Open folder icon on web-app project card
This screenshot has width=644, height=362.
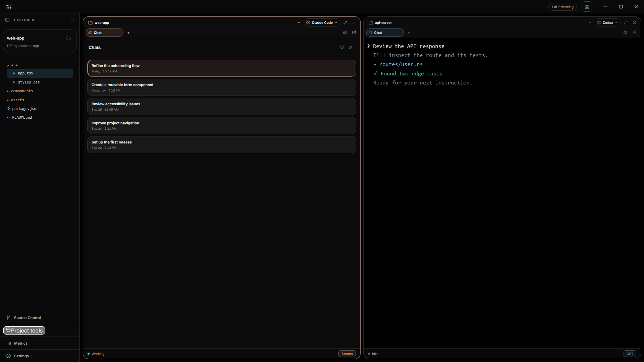tap(69, 38)
